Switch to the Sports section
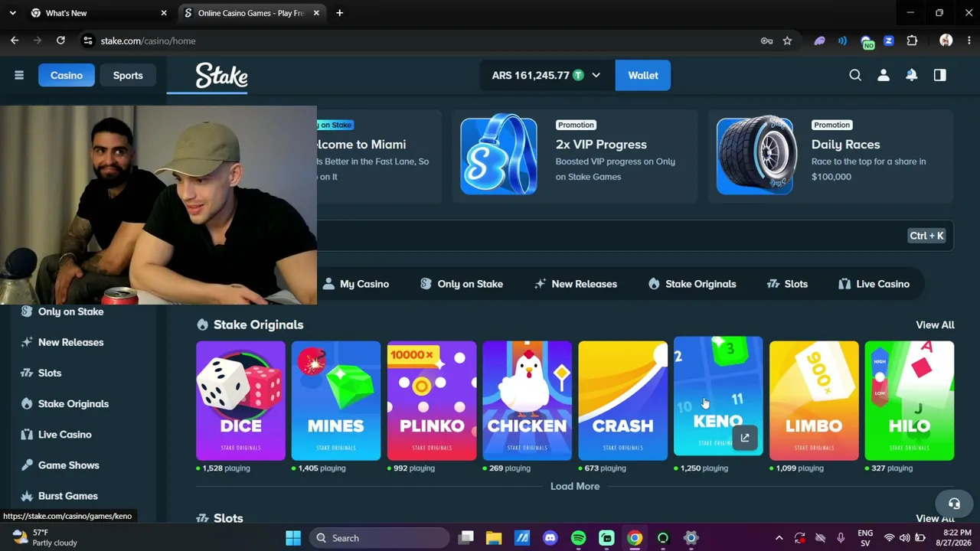The width and height of the screenshot is (980, 551). [128, 75]
